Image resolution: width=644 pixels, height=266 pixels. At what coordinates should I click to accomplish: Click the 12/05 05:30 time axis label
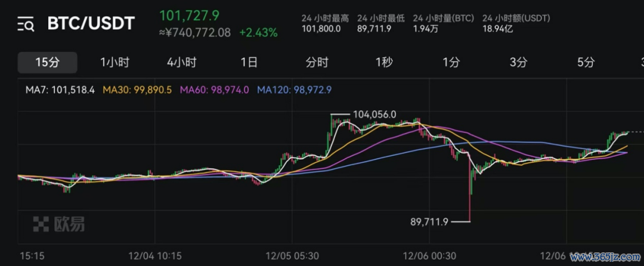click(292, 256)
